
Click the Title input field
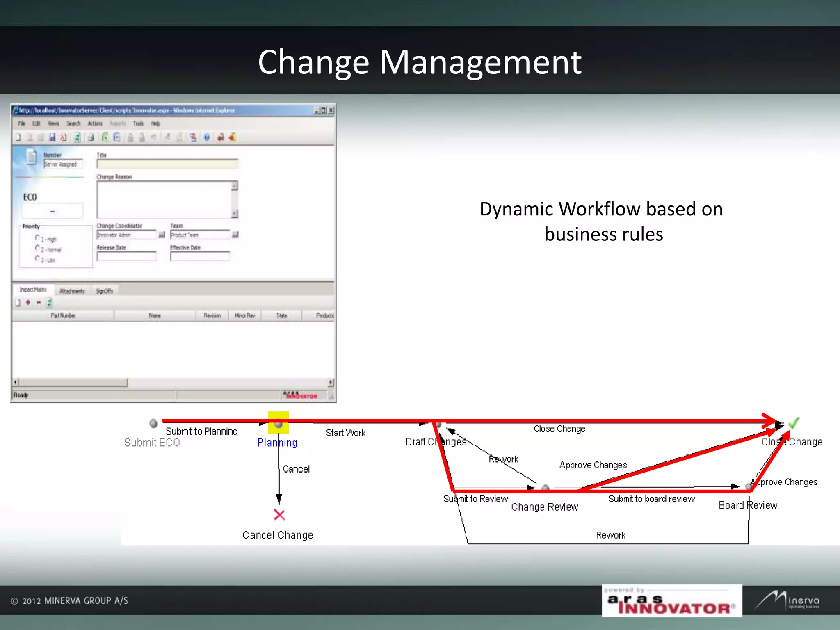point(167,164)
